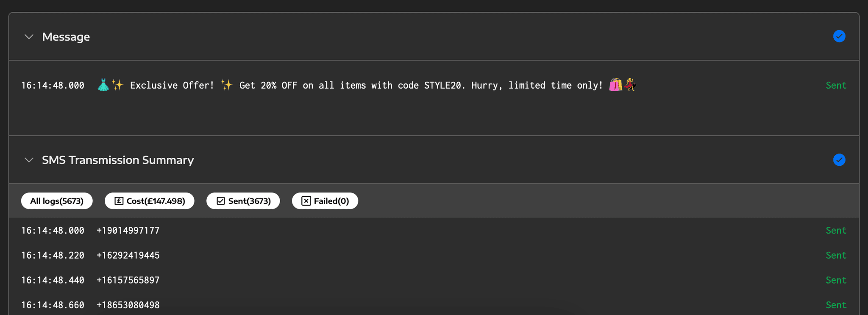Click the checkbox icon in Sent pill

(221, 201)
